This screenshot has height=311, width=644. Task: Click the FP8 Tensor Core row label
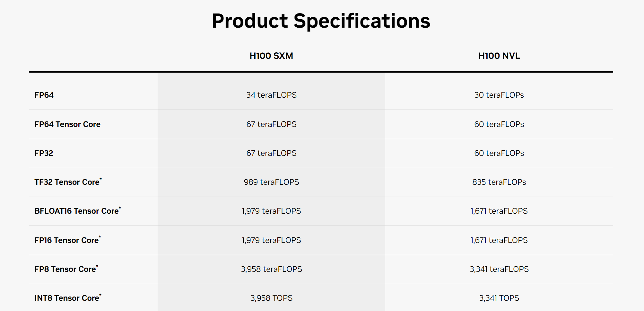(x=65, y=269)
